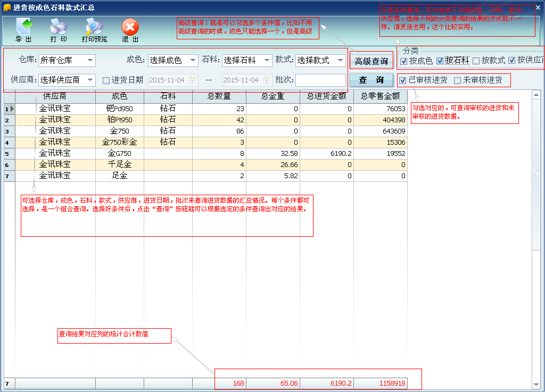Check the 未审核进货 checkbox

point(457,81)
